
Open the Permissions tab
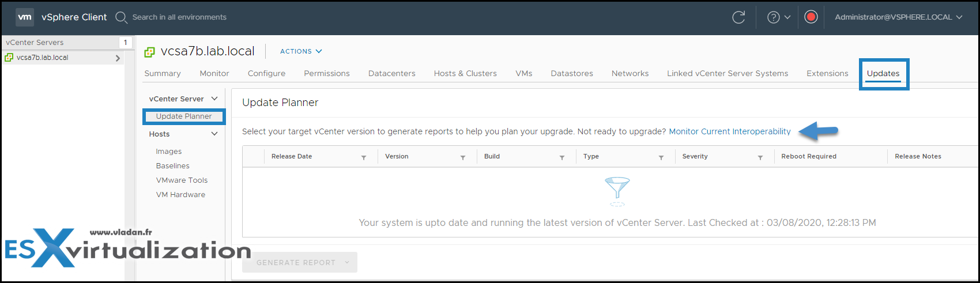tap(327, 73)
